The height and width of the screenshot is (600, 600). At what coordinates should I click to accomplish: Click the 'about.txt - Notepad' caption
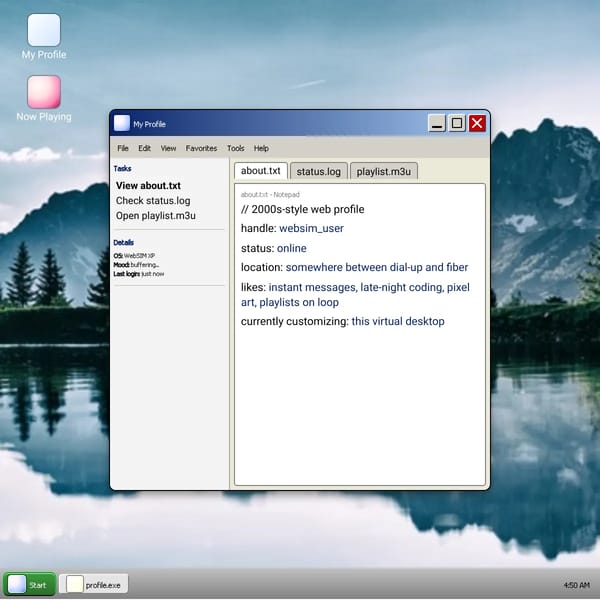coord(270,194)
